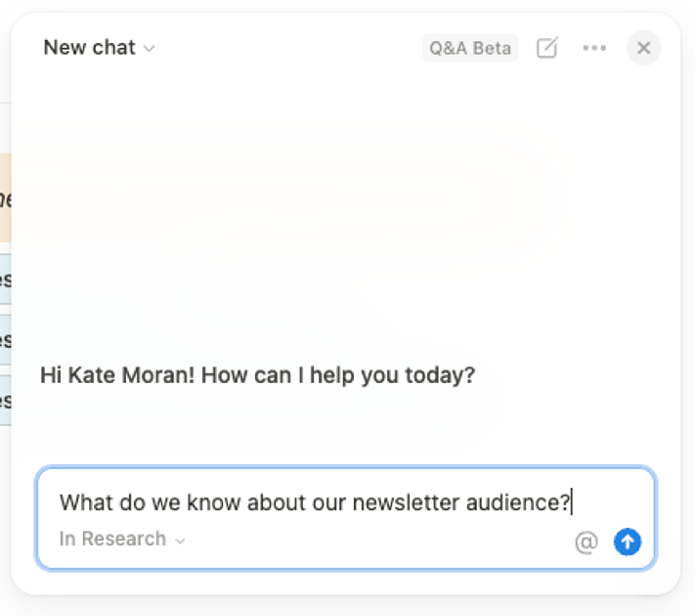695x616 pixels.
Task: Click the Hi Kate Moran greeting text
Action: click(258, 375)
